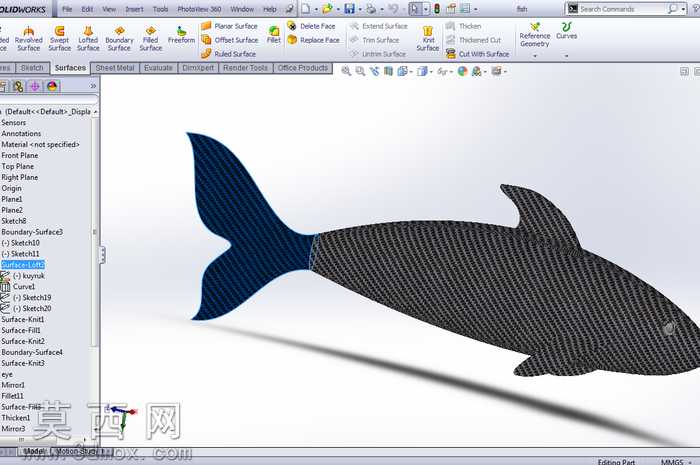The width and height of the screenshot is (700, 465).
Task: Click the Open file folder icon
Action: click(328, 8)
